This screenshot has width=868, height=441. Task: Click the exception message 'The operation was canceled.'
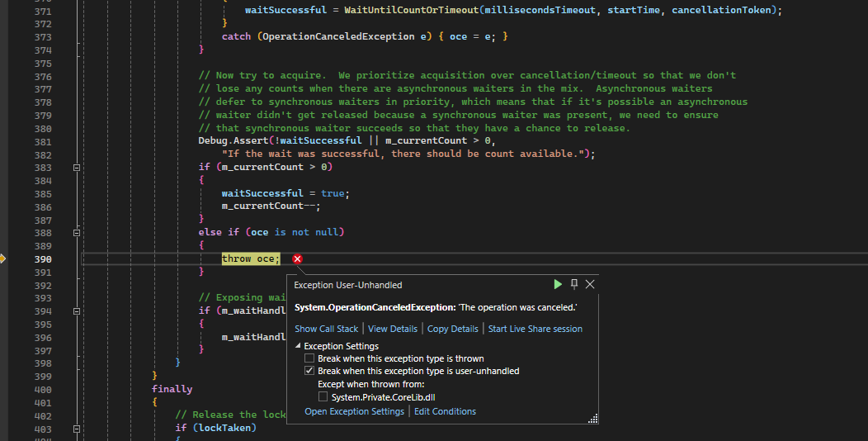click(x=517, y=307)
